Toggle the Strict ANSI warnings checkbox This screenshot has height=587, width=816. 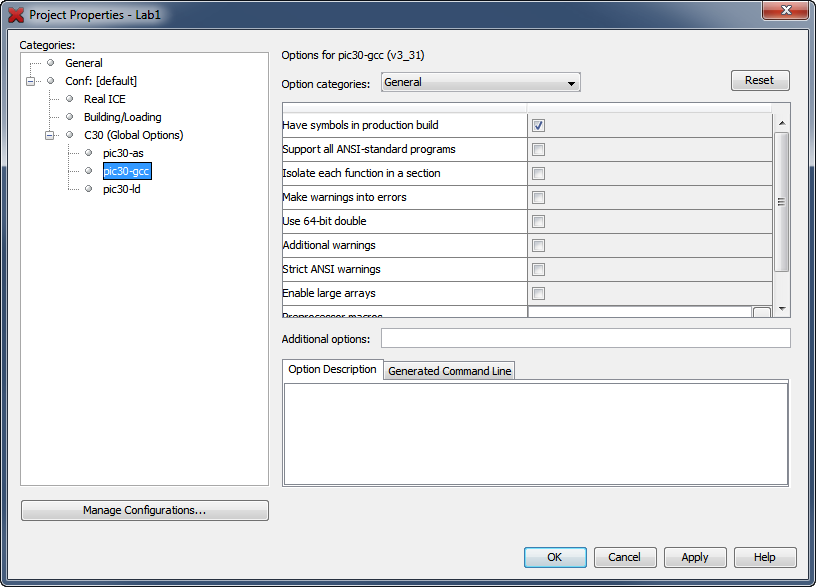[x=537, y=269]
